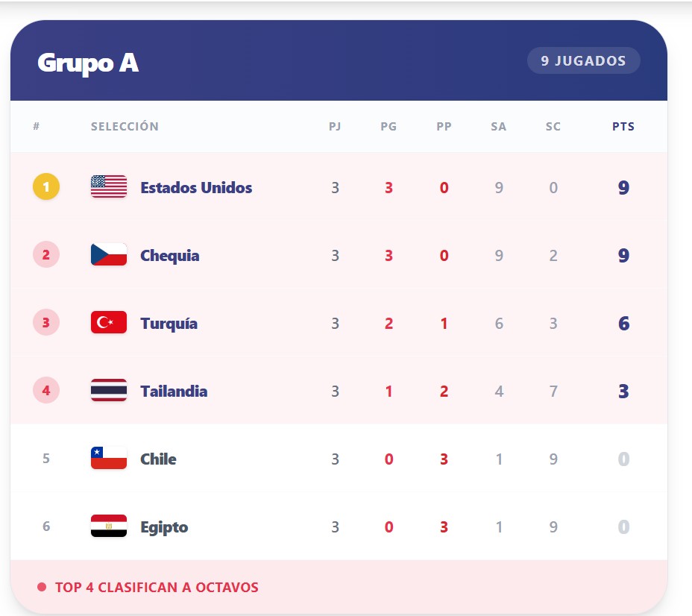Click the Egypt flag icon
The width and height of the screenshot is (692, 616).
(x=109, y=526)
